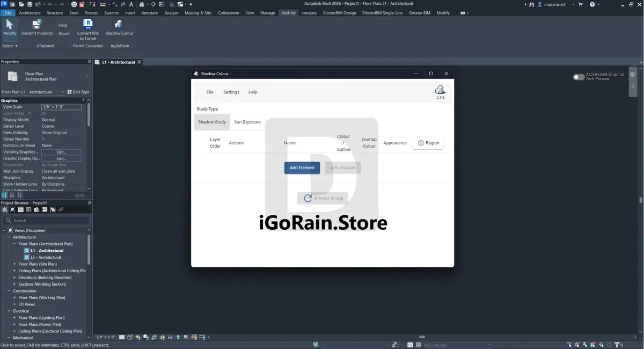644x349 pixels.
Task: Click the Undo arrow in quick access toolbar
Action: [x=49, y=4]
